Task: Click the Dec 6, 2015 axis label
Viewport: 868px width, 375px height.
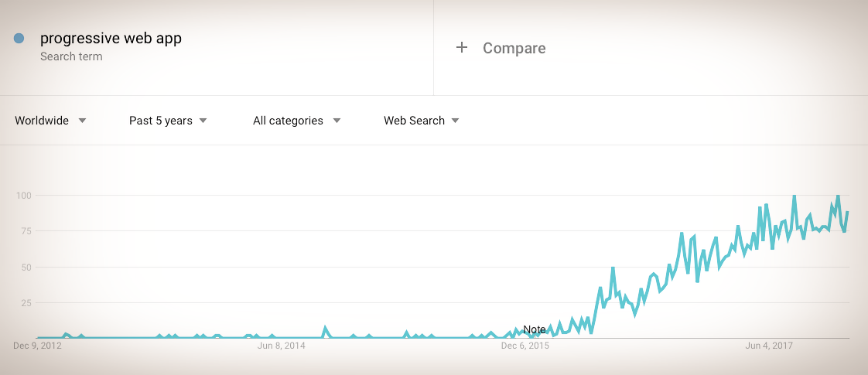Action: tap(525, 346)
